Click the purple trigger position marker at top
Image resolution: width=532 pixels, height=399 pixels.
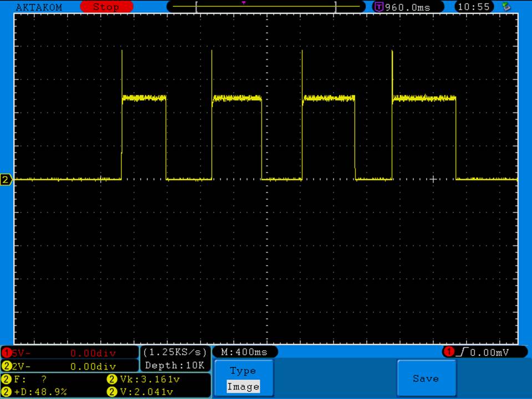click(x=243, y=3)
